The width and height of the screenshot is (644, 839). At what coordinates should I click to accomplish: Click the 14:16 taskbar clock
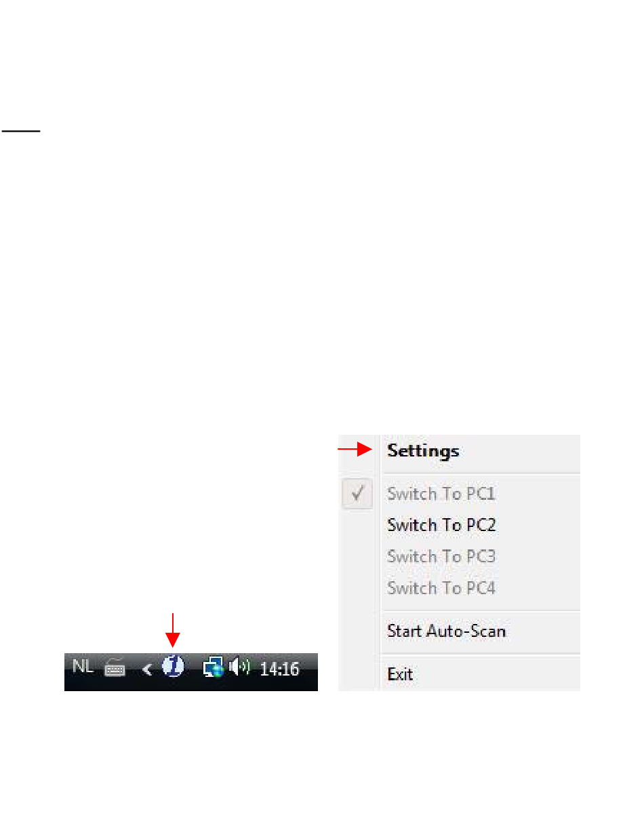click(x=279, y=669)
